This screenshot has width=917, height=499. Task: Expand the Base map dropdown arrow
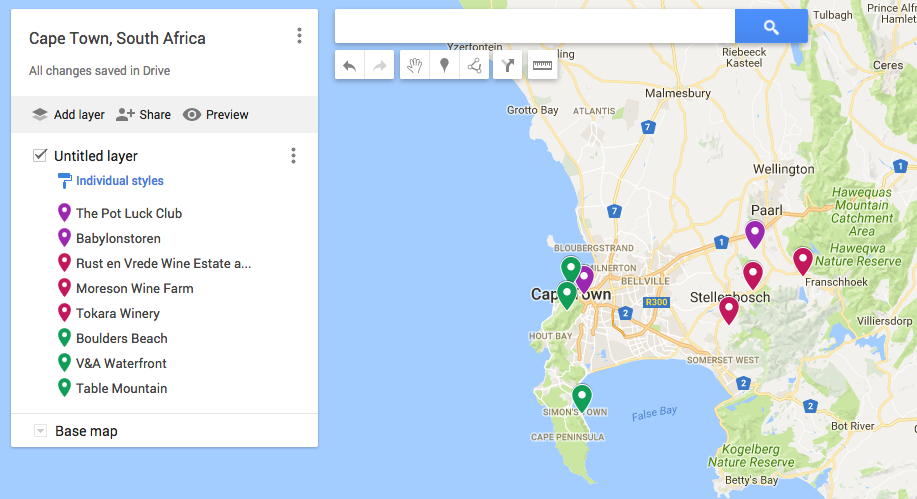(40, 431)
